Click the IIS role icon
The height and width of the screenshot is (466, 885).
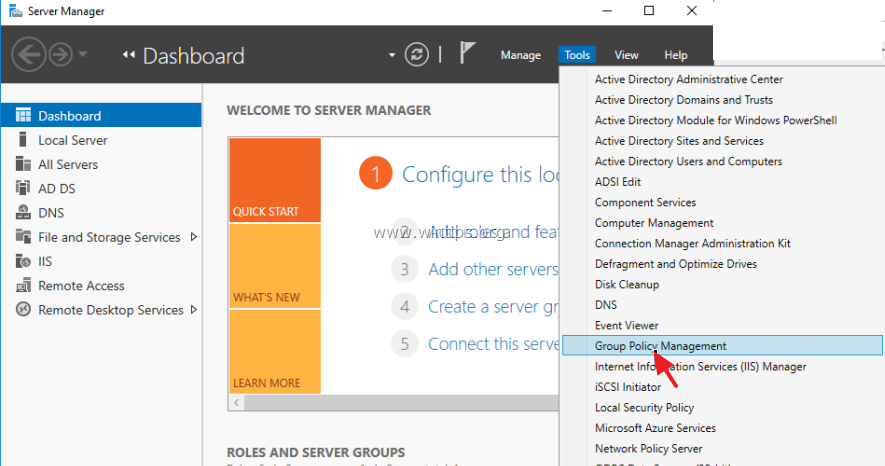(23, 261)
